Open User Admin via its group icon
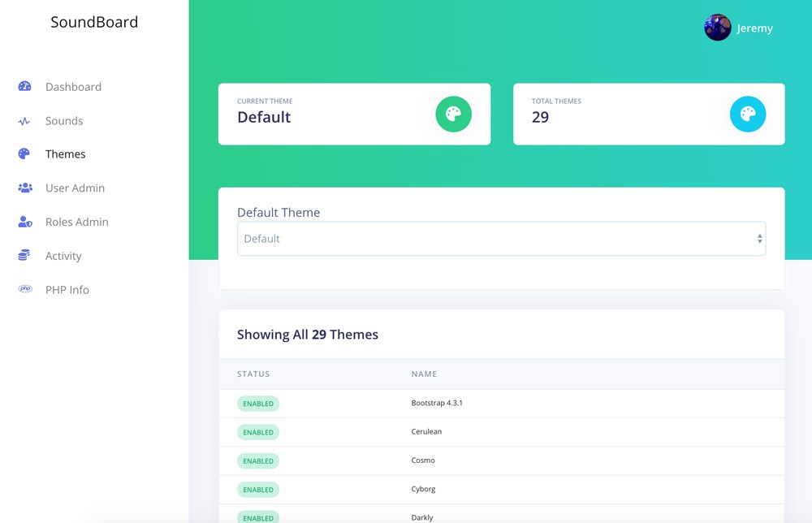 (x=24, y=188)
